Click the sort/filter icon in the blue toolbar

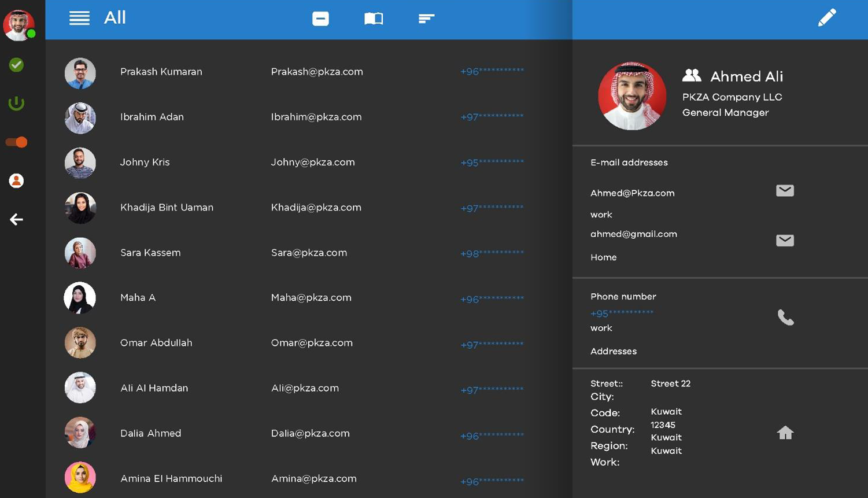click(426, 19)
